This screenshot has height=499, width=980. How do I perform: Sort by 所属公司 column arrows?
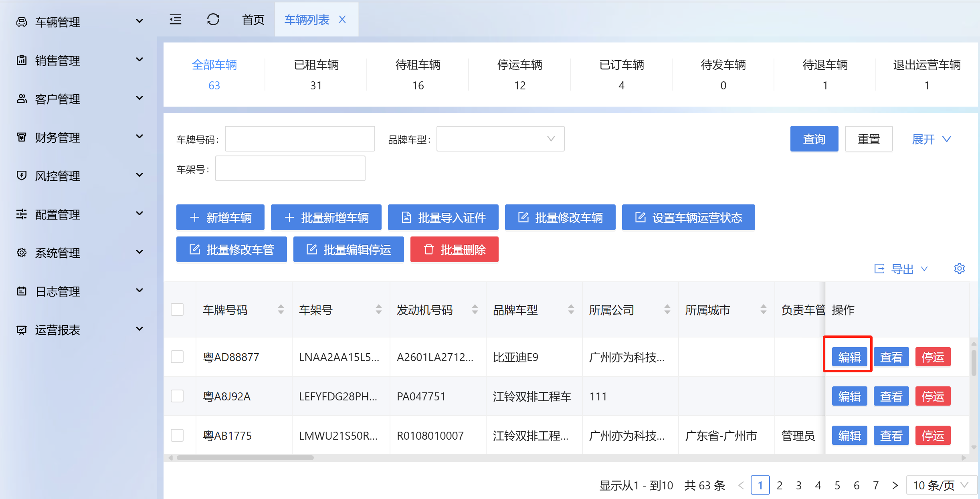[x=667, y=309]
